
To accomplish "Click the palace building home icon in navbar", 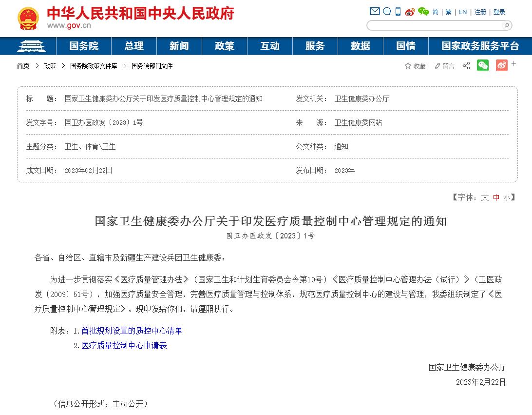I will 31,46.
